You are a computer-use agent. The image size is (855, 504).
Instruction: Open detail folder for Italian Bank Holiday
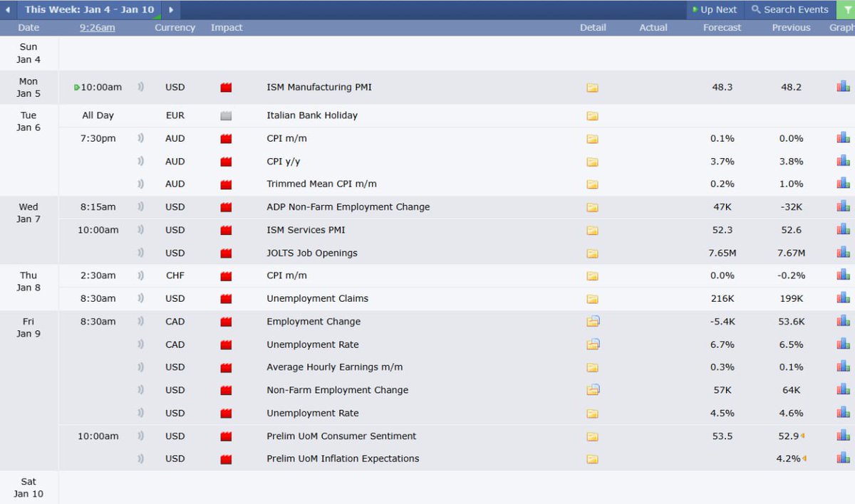592,116
